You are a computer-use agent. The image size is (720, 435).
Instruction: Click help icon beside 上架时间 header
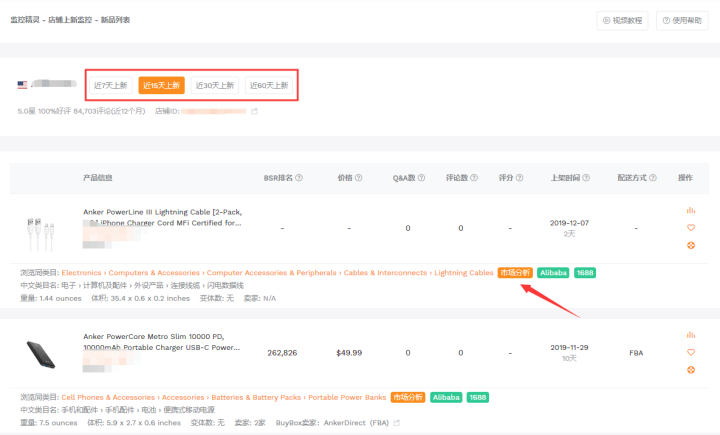click(x=586, y=178)
